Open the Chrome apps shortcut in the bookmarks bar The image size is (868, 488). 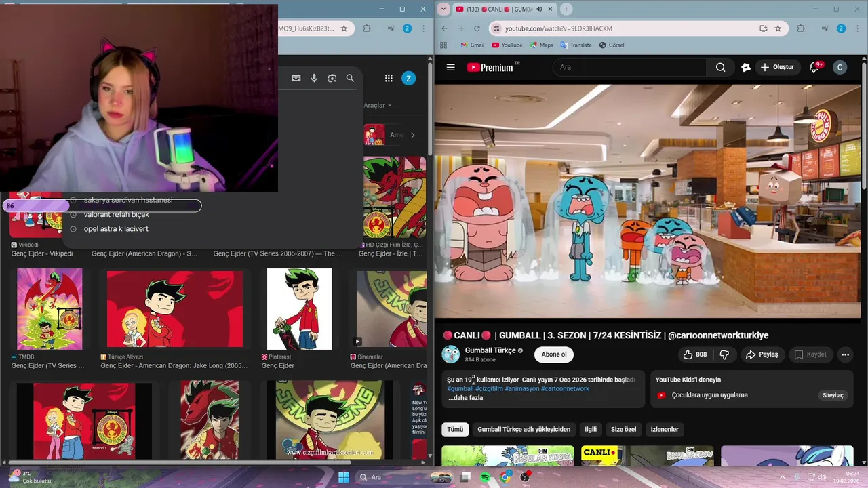pos(443,45)
